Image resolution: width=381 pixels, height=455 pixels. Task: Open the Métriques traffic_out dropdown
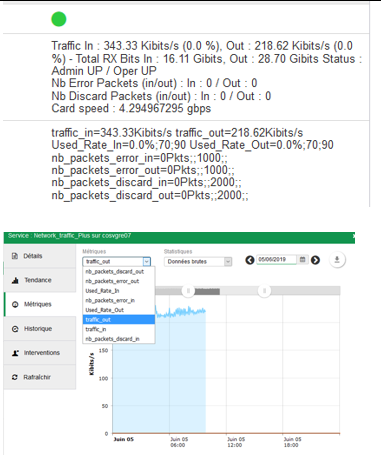[x=117, y=261]
